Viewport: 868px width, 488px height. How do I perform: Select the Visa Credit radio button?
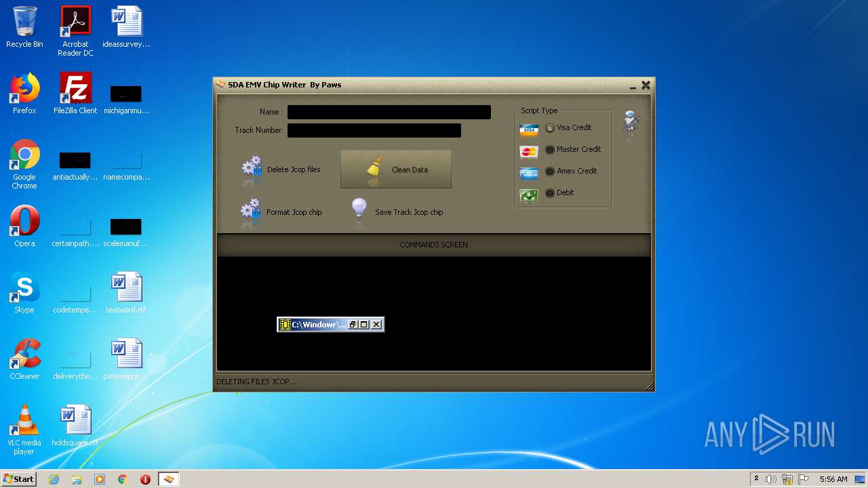tap(550, 127)
